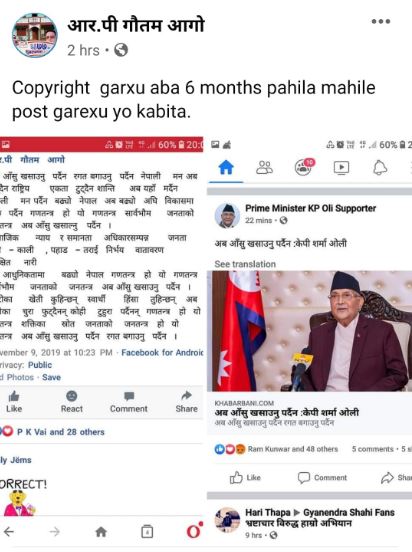Screen dimensions: 412x552
Task: Open the Notifications bell icon
Action: click(380, 168)
